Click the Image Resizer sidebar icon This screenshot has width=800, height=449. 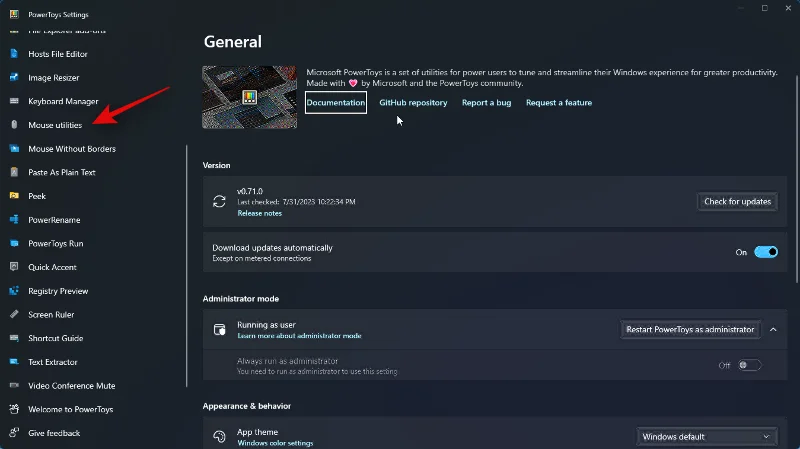[14, 77]
